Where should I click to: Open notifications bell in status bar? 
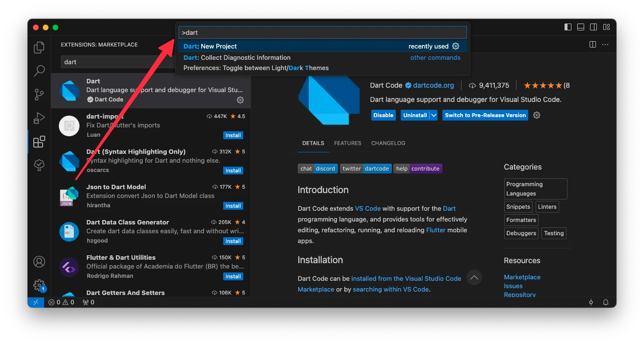pos(606,302)
